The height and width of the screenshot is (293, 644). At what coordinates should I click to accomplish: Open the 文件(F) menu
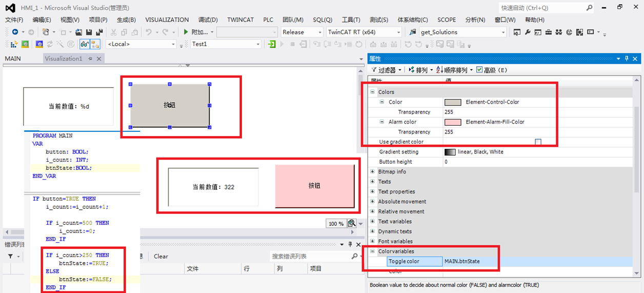[x=14, y=19]
